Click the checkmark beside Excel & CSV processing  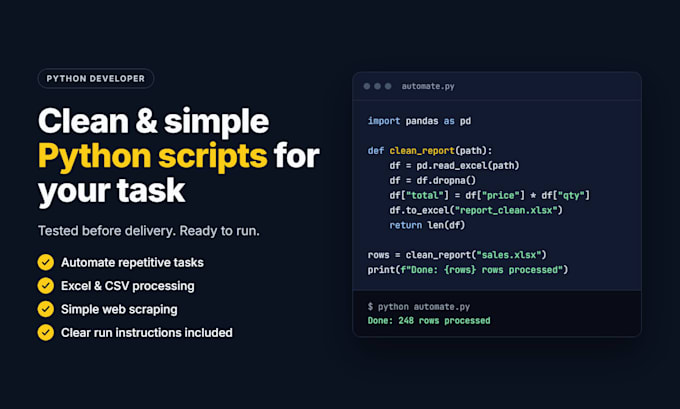(x=46, y=286)
